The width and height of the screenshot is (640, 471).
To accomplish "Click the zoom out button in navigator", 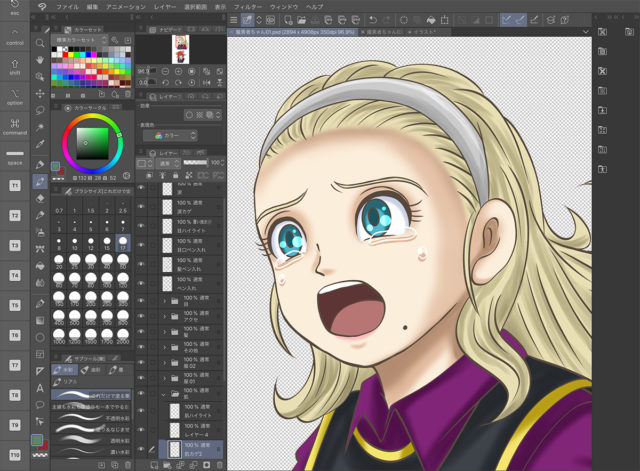I will [x=165, y=71].
